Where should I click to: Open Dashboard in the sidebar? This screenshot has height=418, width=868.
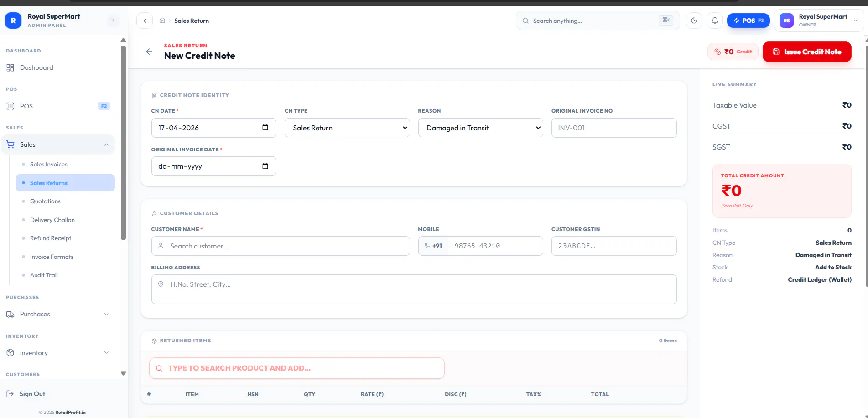pyautogui.click(x=57, y=67)
